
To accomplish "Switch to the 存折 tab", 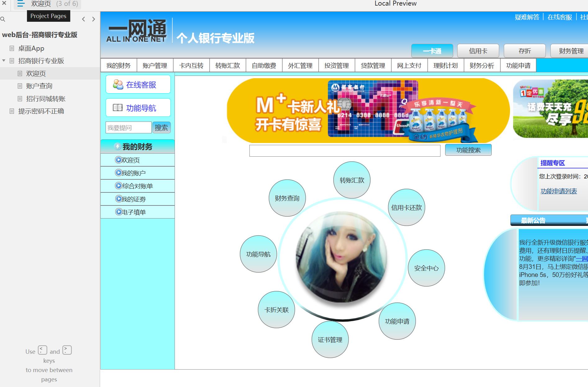I will (x=525, y=51).
